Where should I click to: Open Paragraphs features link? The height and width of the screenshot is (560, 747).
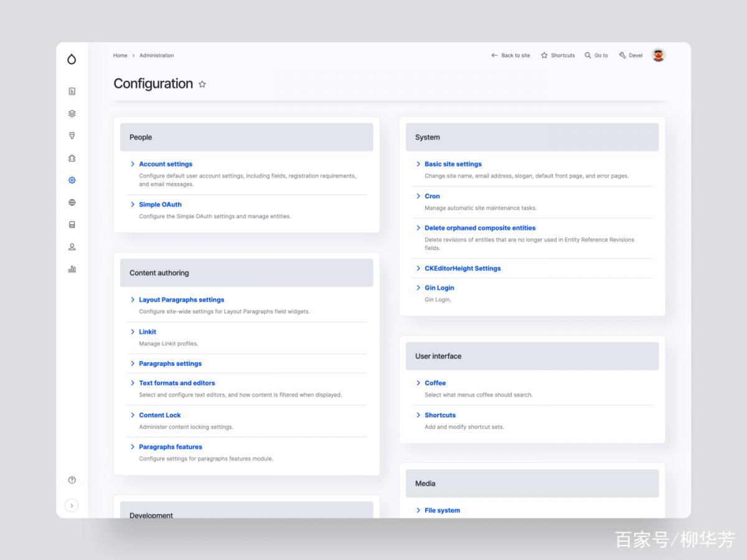tap(170, 447)
